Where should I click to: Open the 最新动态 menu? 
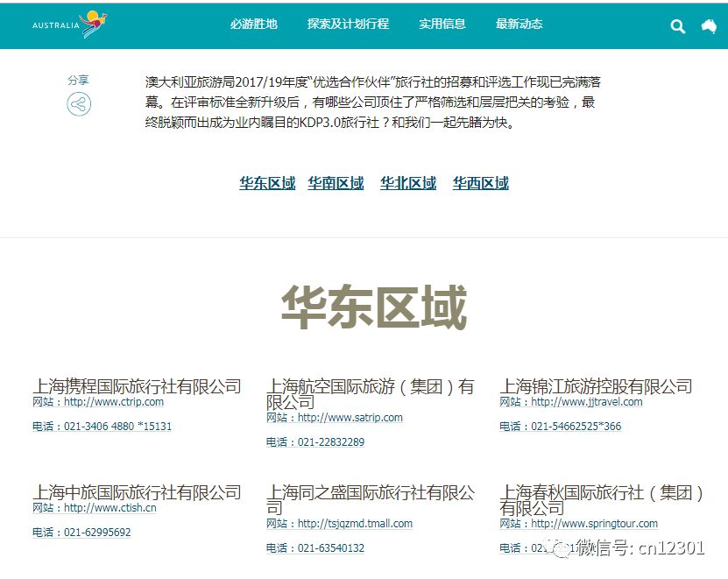coord(519,24)
